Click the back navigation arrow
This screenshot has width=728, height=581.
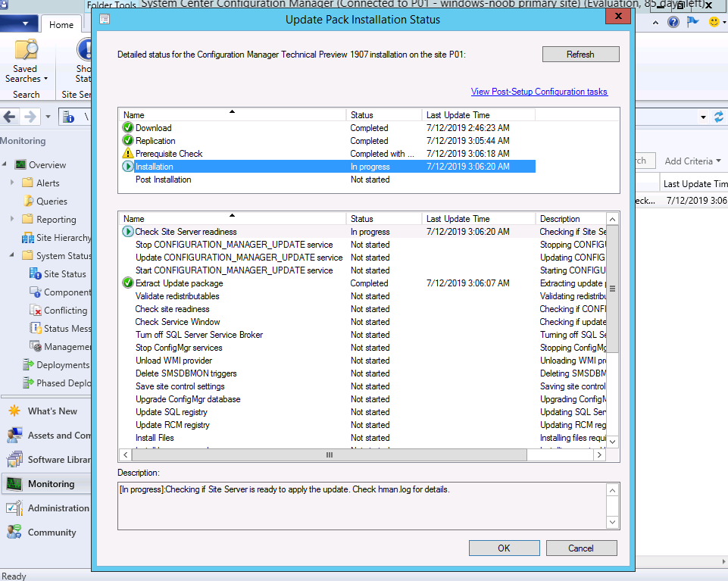(x=10, y=117)
